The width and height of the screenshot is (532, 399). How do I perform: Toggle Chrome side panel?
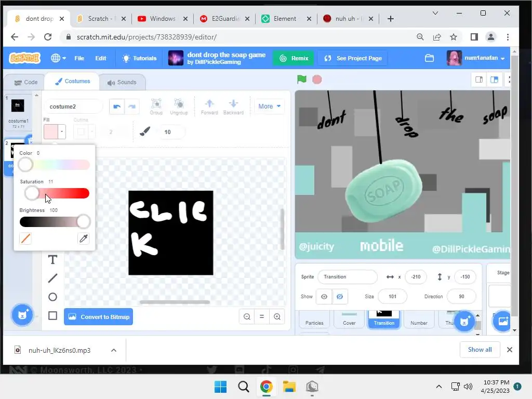pos(474,37)
